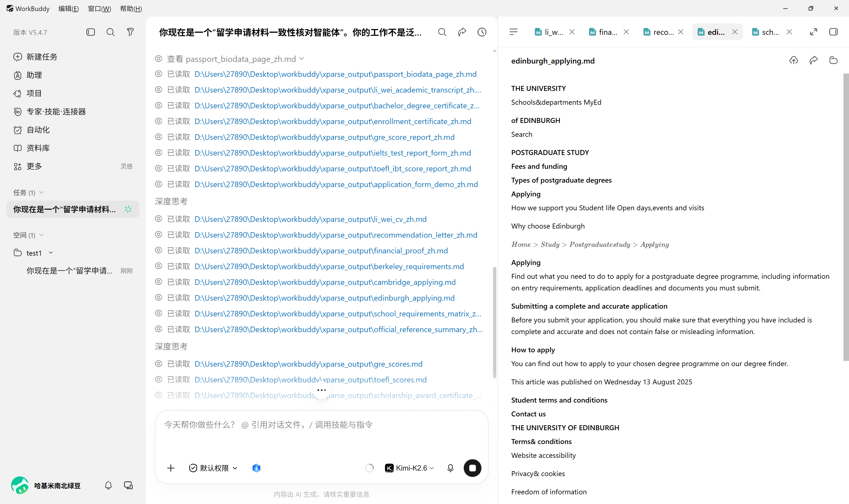Open the 编辑(E) menu
The height and width of the screenshot is (504, 849).
click(69, 9)
